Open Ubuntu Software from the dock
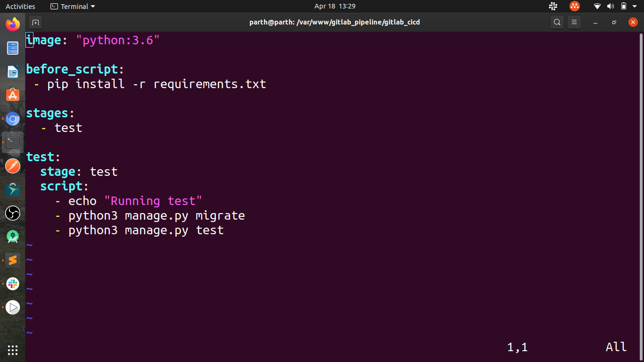The image size is (644, 362). pos(13,95)
